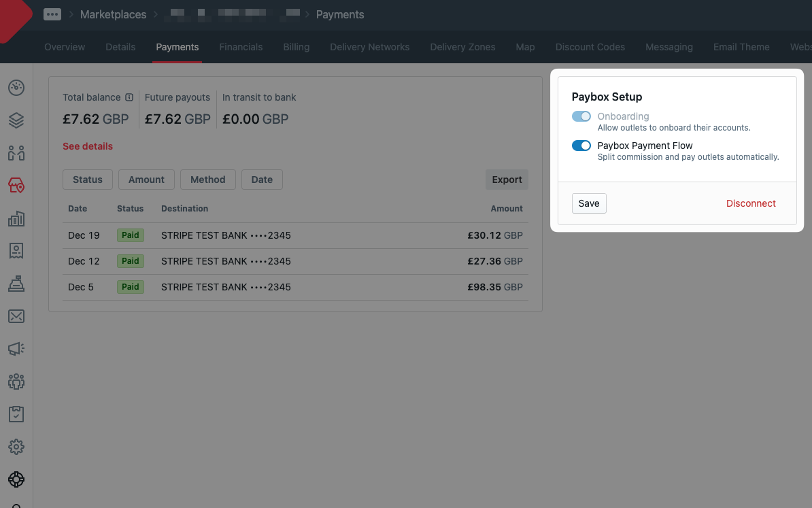Click the info icon beside Total balance

point(129,97)
